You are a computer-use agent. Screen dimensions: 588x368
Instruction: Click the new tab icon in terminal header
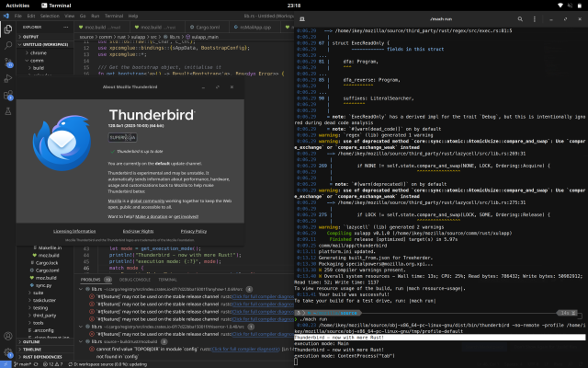point(302,18)
